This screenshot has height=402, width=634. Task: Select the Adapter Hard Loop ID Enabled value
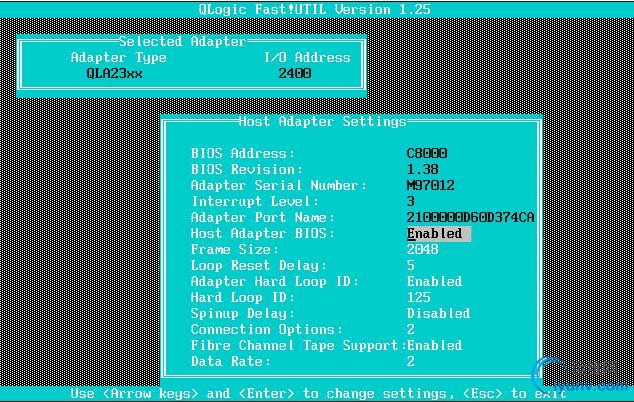(x=435, y=281)
